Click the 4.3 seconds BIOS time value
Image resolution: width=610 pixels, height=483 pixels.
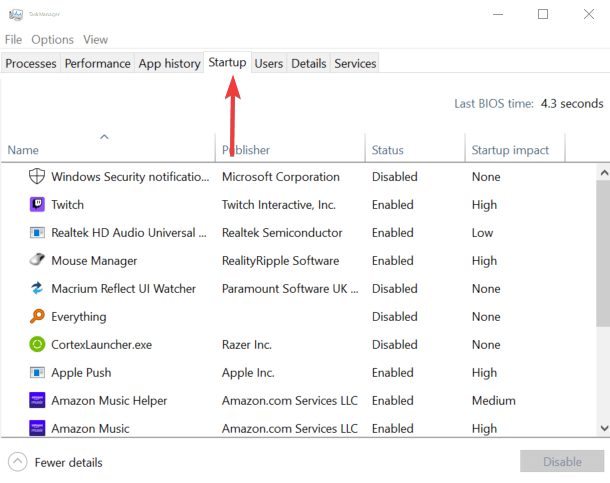pyautogui.click(x=572, y=103)
